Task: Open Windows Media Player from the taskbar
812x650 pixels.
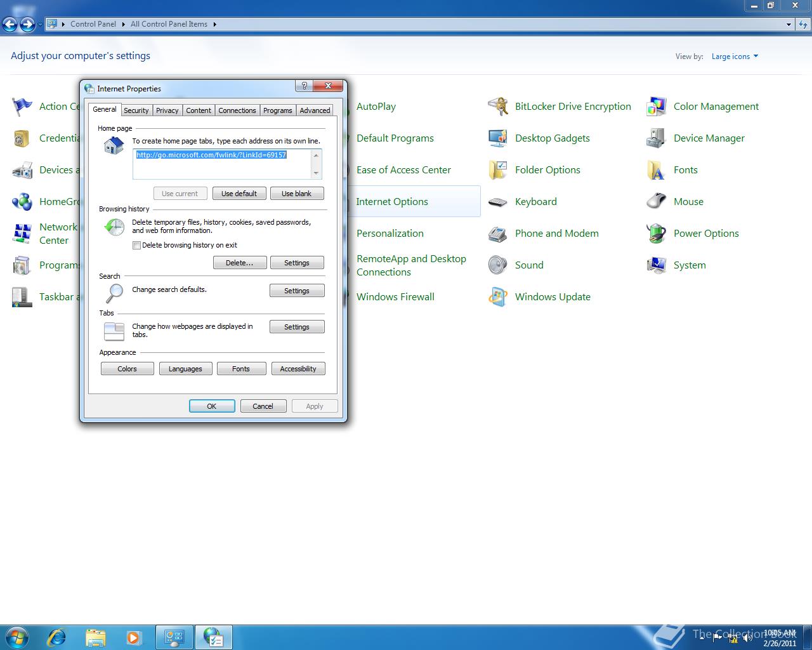Action: (133, 637)
